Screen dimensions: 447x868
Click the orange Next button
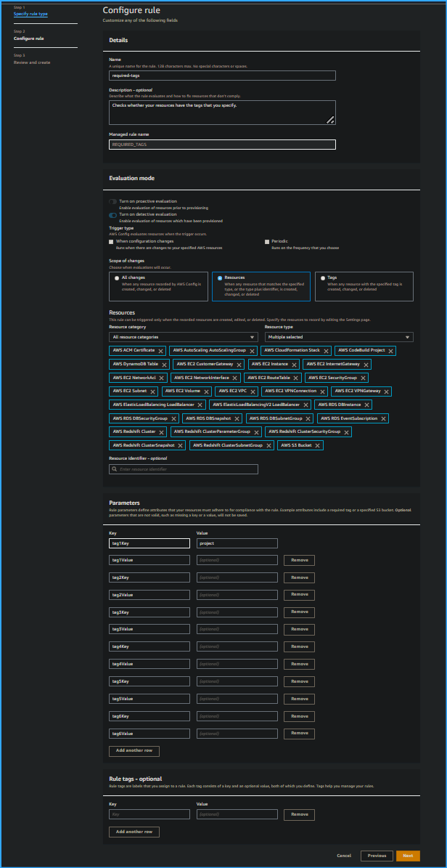[x=408, y=856]
